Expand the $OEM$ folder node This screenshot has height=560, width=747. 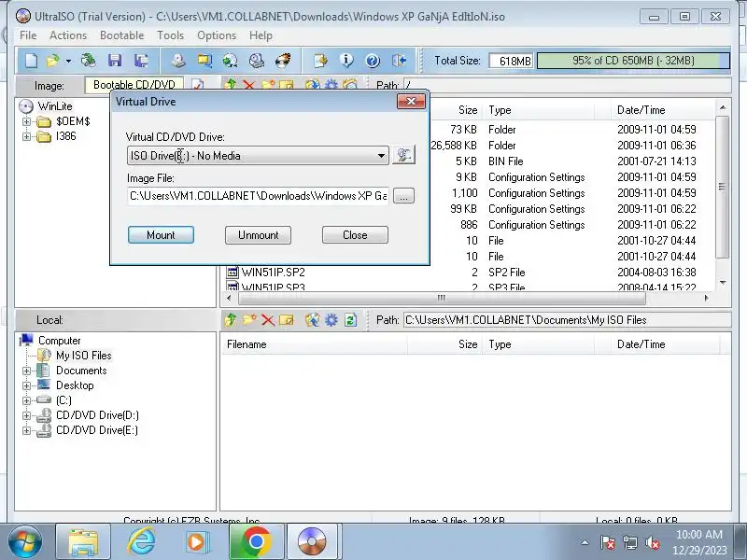(27, 121)
